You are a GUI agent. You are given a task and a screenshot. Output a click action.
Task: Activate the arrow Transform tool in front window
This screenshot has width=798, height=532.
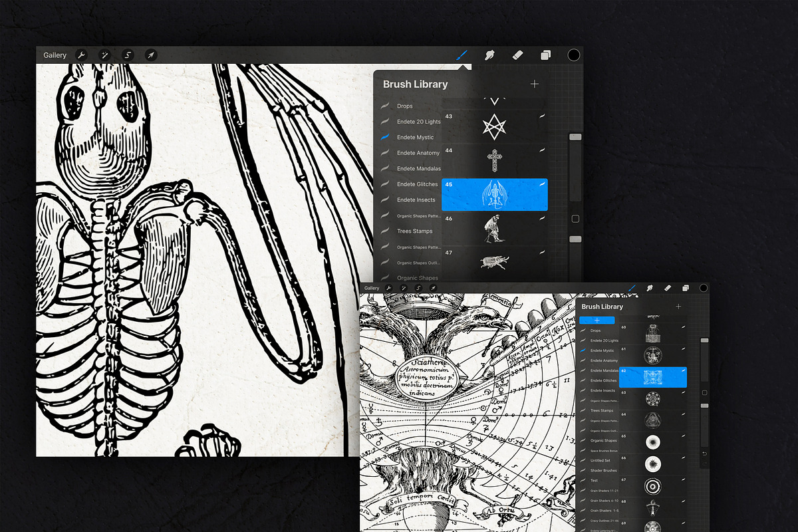(x=434, y=288)
